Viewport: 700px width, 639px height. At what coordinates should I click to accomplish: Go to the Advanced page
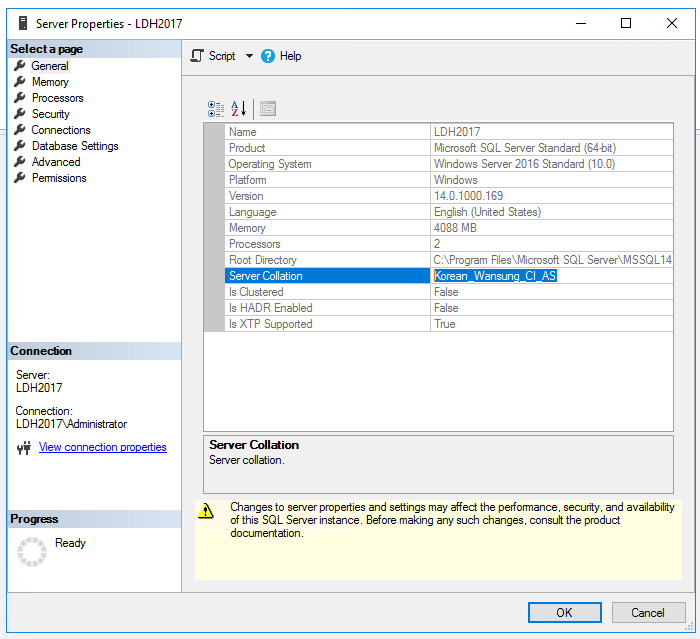[x=56, y=162]
